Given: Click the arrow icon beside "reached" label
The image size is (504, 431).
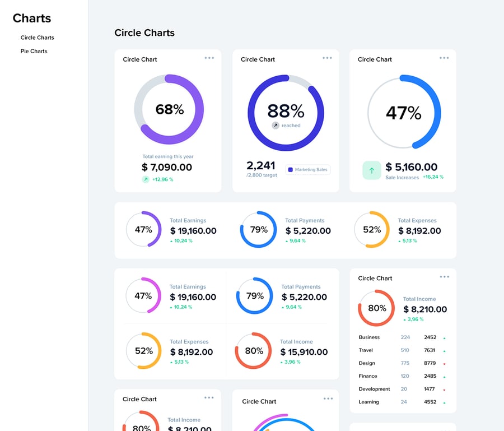Looking at the screenshot, I should (276, 126).
